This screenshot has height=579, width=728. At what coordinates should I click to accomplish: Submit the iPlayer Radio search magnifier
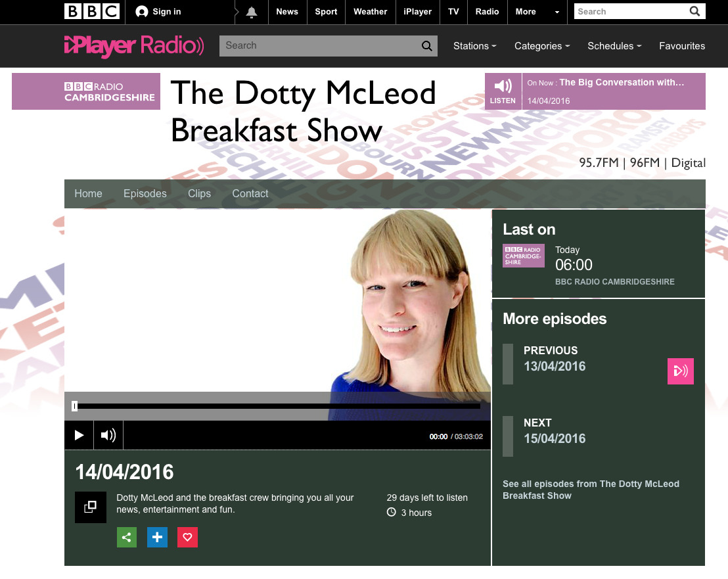(426, 45)
